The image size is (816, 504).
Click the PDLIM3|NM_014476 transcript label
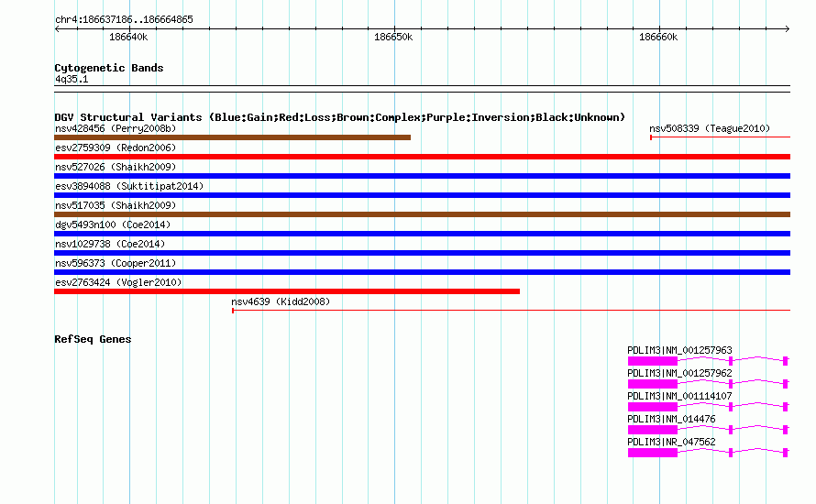(671, 419)
